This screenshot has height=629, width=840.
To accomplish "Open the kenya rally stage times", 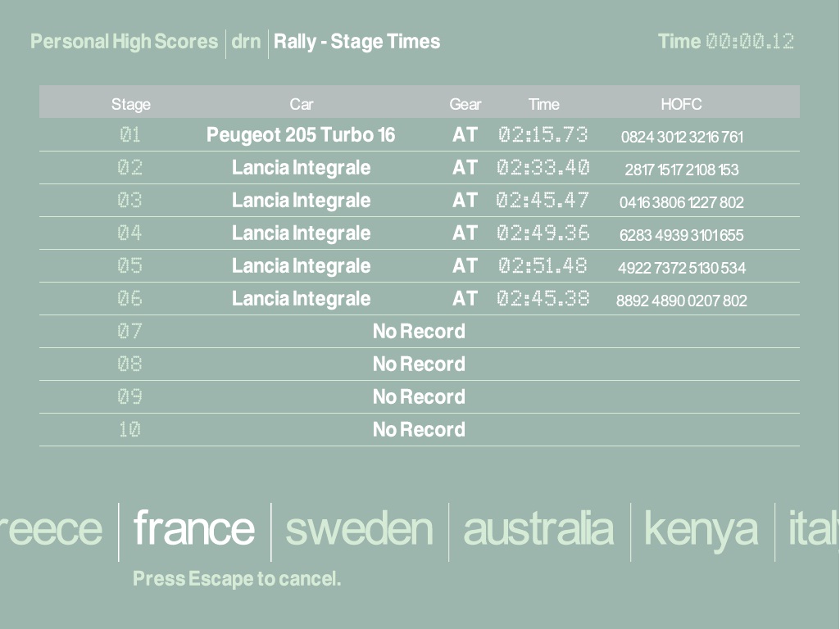I will click(702, 529).
